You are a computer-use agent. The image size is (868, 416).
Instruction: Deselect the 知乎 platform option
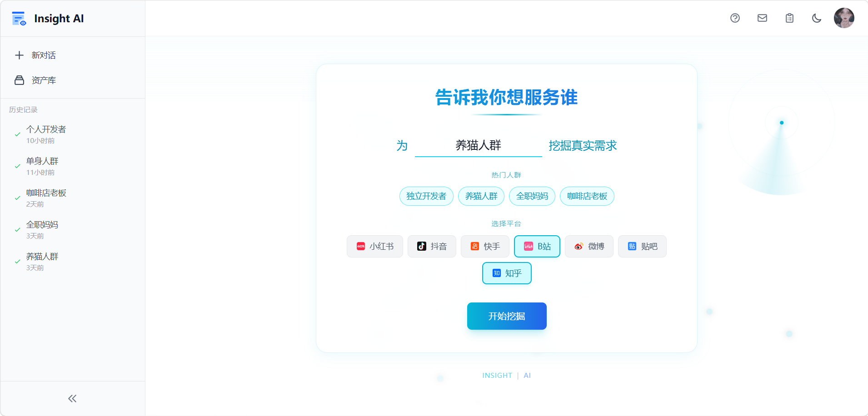[x=507, y=273]
